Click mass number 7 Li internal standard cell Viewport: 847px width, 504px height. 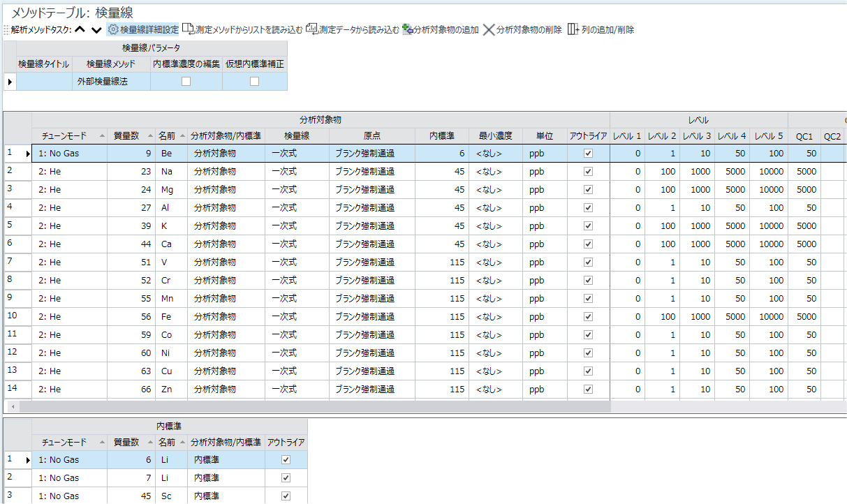tap(131, 478)
